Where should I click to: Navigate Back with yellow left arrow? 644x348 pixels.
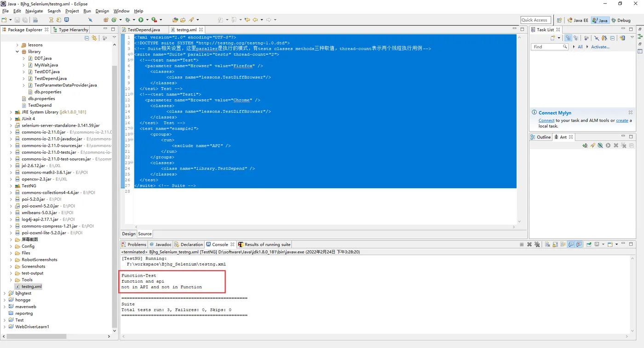[x=255, y=20]
